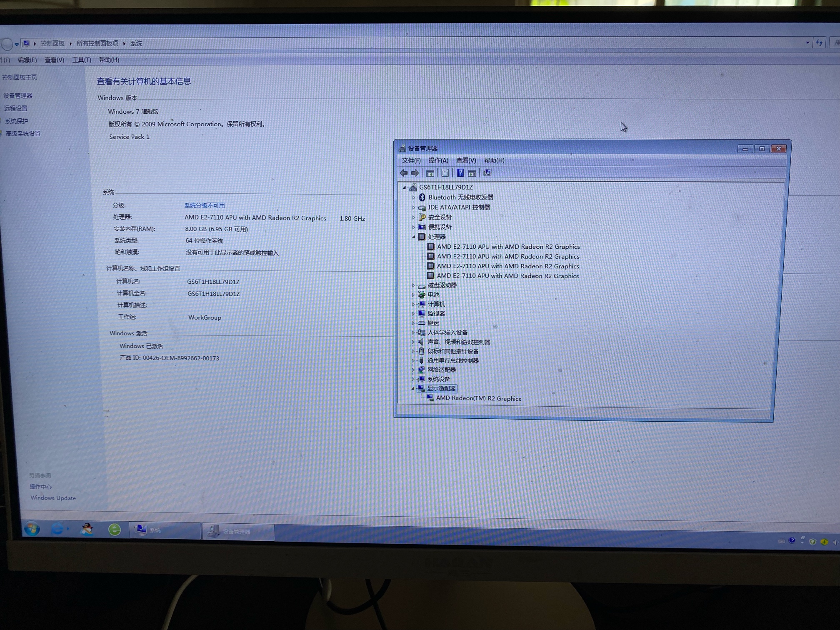Click the volume speaker tray icon

pyautogui.click(x=835, y=542)
